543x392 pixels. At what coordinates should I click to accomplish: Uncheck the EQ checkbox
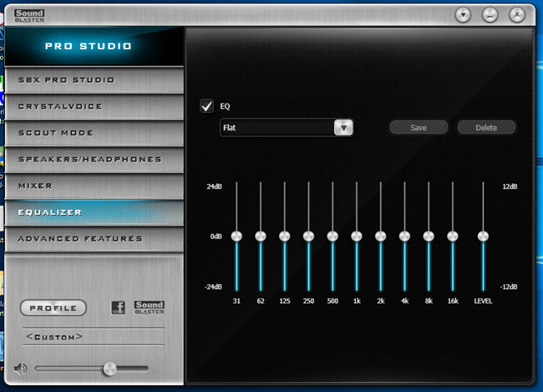[206, 106]
